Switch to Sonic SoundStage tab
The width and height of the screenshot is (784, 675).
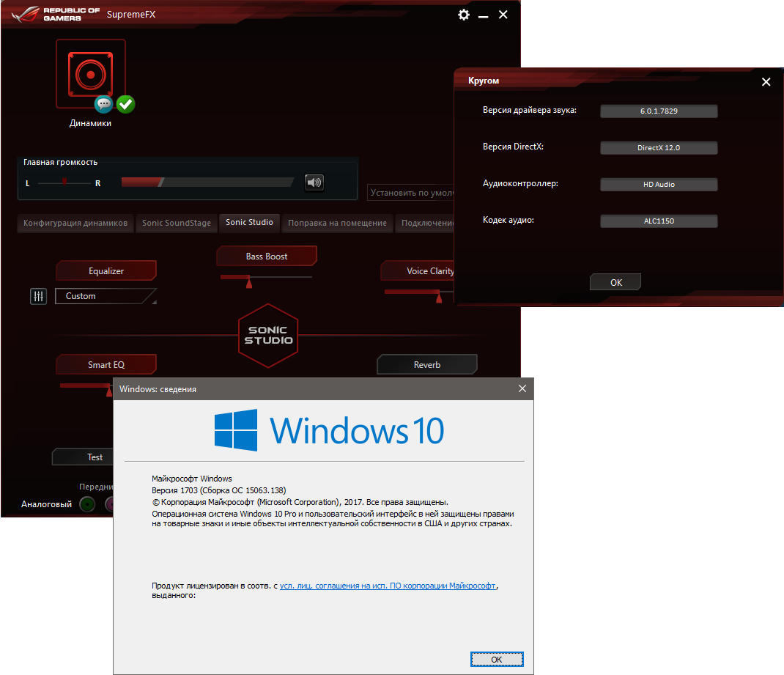[177, 223]
